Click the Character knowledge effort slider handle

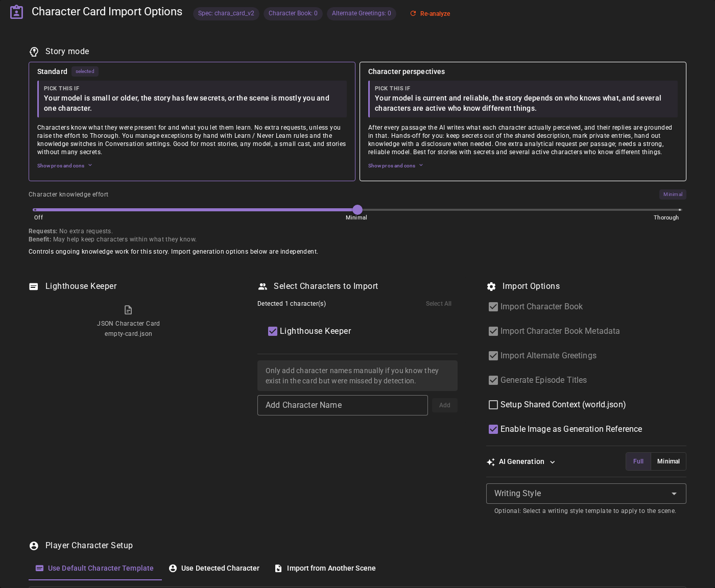[x=357, y=210]
